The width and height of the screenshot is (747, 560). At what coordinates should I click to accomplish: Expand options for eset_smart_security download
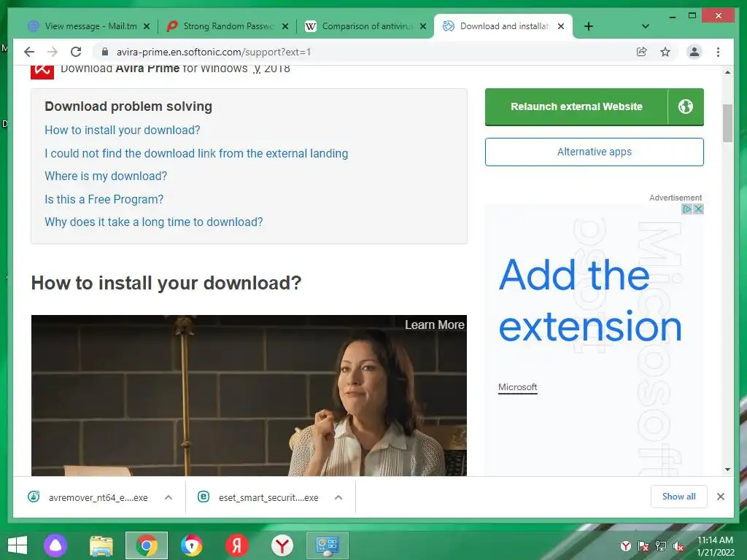tap(338, 497)
